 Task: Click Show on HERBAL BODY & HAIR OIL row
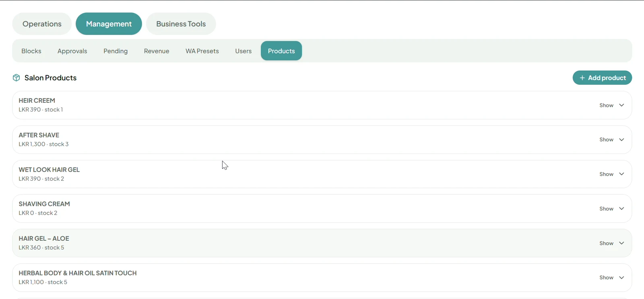[x=606, y=278]
